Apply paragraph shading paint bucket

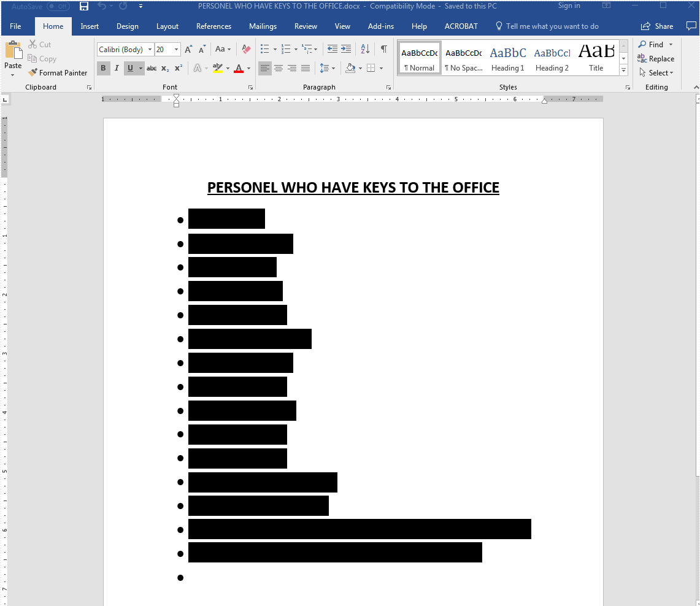pos(351,68)
